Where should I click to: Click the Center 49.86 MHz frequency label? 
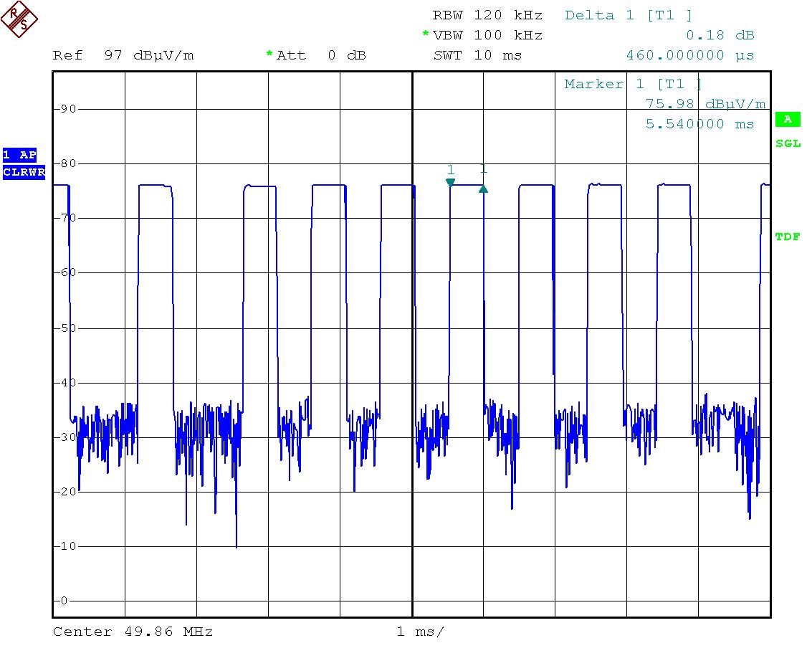pyautogui.click(x=133, y=632)
